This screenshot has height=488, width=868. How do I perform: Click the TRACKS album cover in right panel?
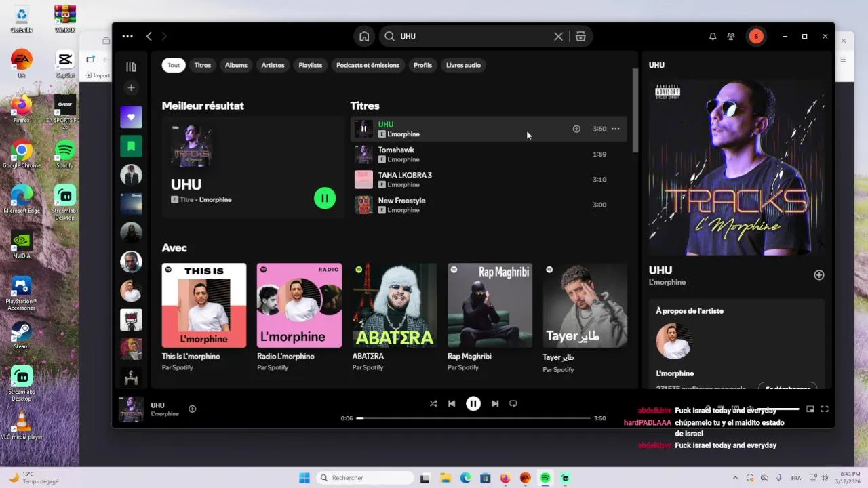(736, 167)
